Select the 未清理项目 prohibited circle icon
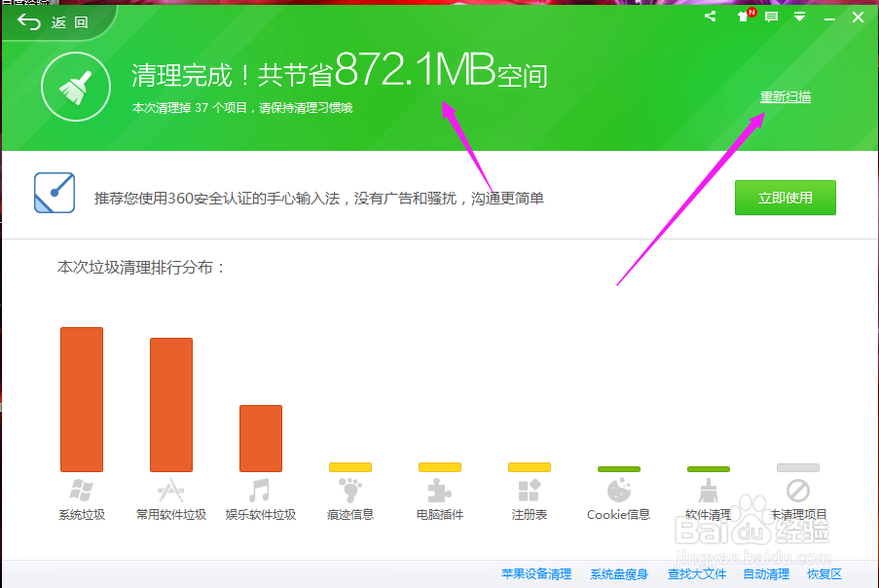 click(798, 491)
